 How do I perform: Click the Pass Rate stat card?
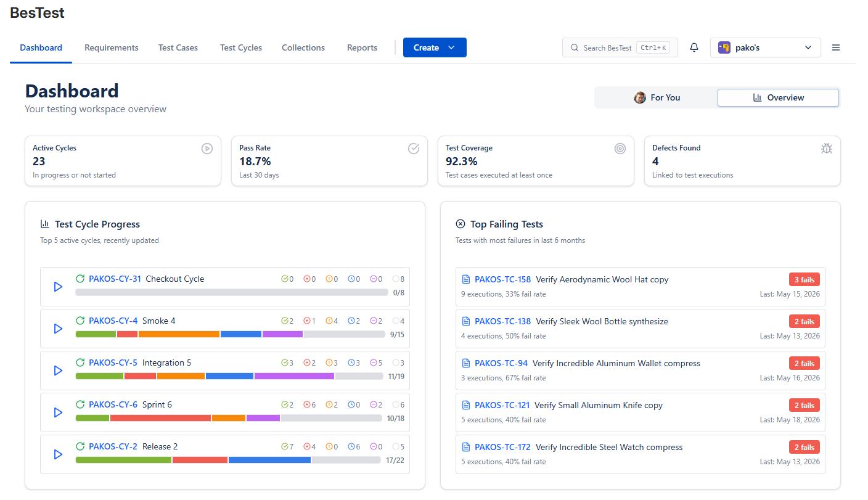point(329,161)
